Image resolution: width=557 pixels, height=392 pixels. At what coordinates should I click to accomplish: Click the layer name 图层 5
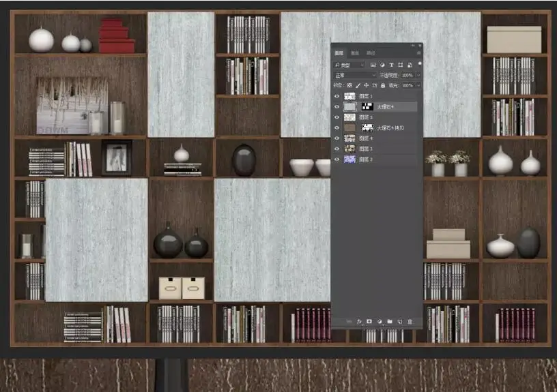(x=366, y=117)
